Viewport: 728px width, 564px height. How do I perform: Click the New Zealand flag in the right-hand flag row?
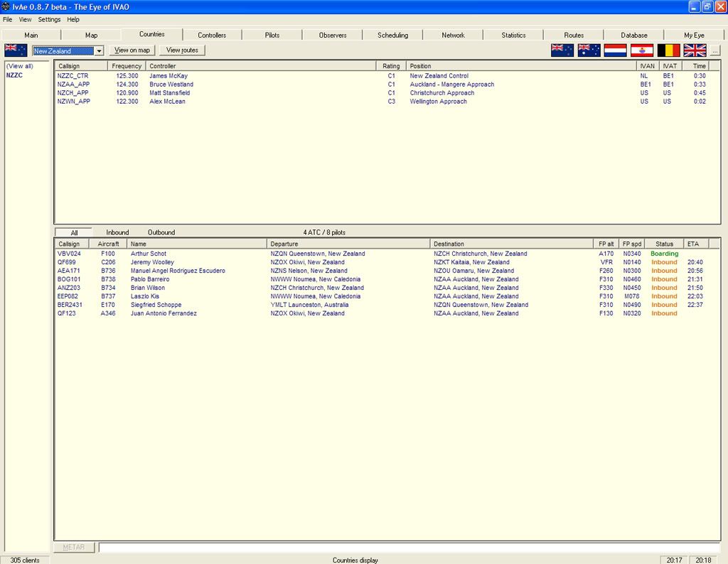[562, 50]
